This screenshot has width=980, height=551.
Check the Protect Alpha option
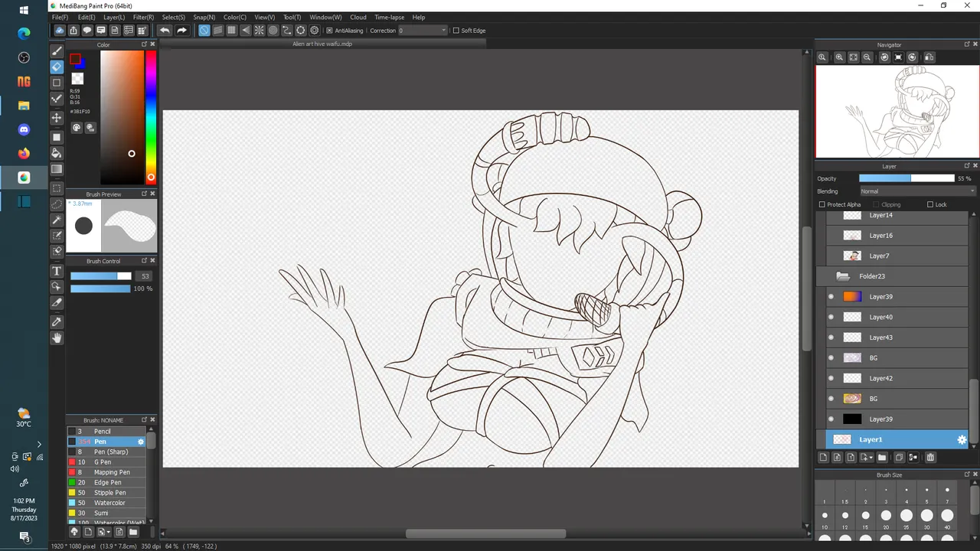tap(822, 204)
